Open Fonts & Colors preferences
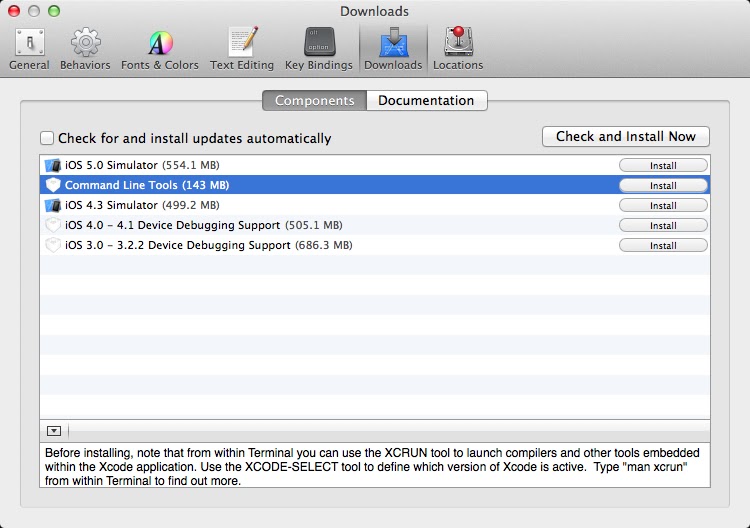The height and width of the screenshot is (528, 750). [160, 49]
